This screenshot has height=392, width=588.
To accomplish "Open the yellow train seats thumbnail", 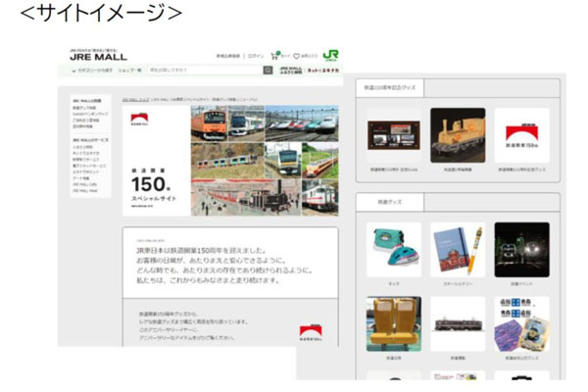I will pos(394,324).
